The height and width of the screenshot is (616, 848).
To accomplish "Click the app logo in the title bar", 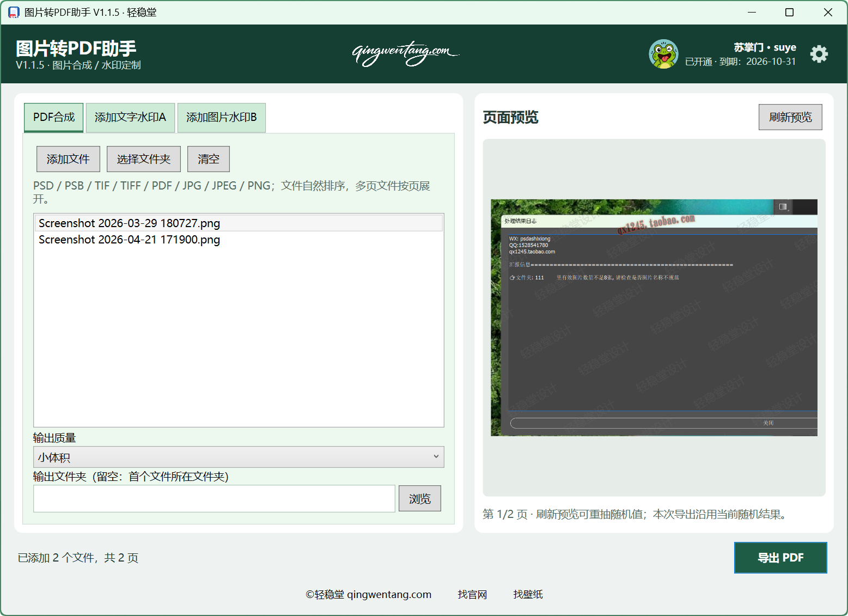I will click(x=14, y=12).
